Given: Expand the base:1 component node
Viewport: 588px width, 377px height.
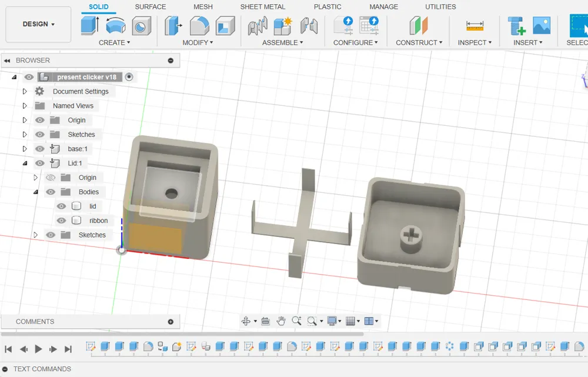Looking at the screenshot, I should (25, 149).
